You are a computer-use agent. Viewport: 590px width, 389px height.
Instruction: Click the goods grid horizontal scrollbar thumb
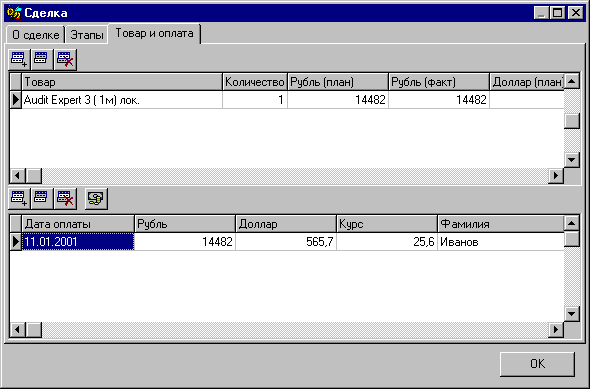tap(34, 176)
